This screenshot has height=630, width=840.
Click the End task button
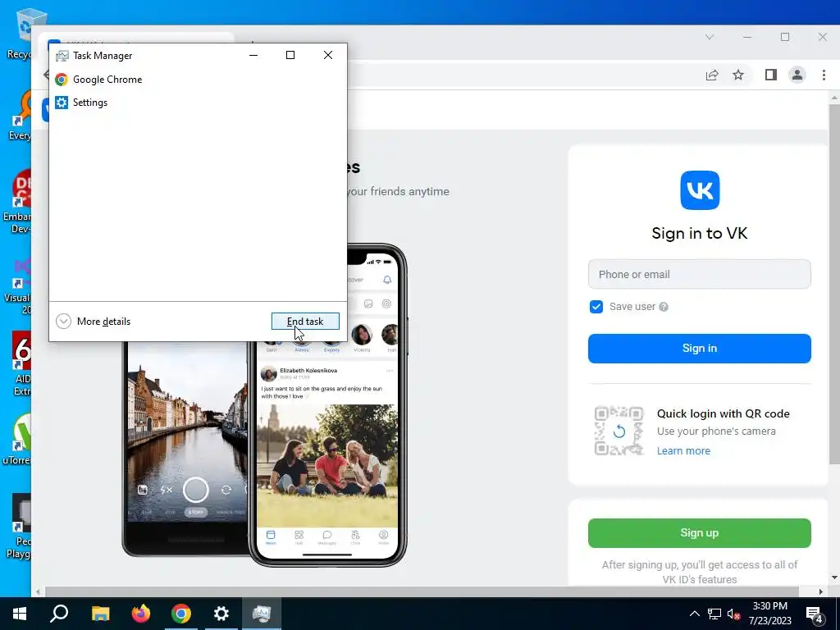(305, 322)
